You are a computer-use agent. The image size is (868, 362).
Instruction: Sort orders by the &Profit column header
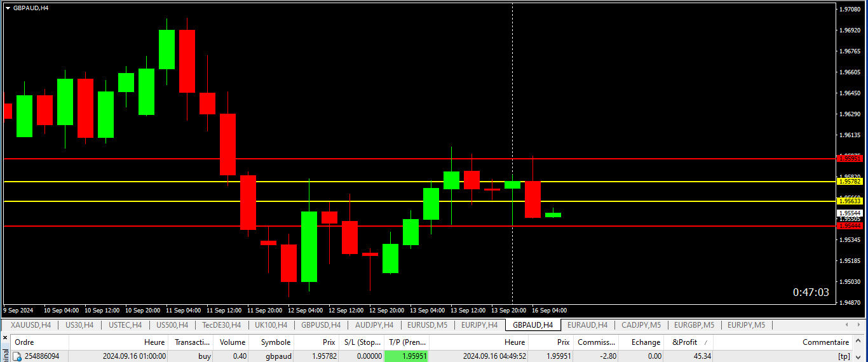point(684,342)
